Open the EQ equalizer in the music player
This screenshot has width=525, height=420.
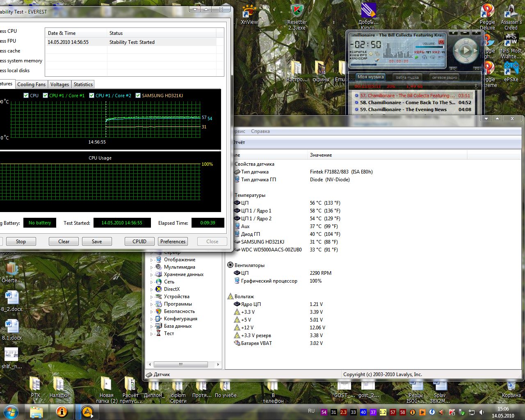click(453, 68)
